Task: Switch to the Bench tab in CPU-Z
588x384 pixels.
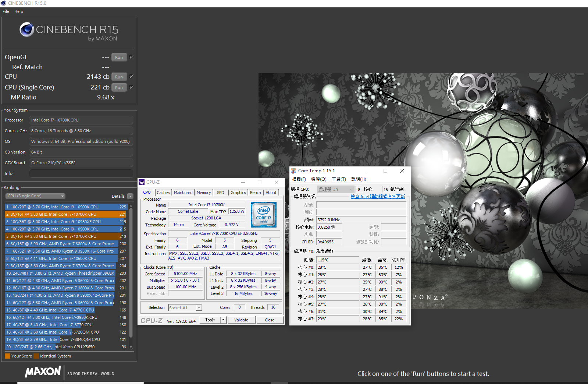Action: [x=256, y=193]
